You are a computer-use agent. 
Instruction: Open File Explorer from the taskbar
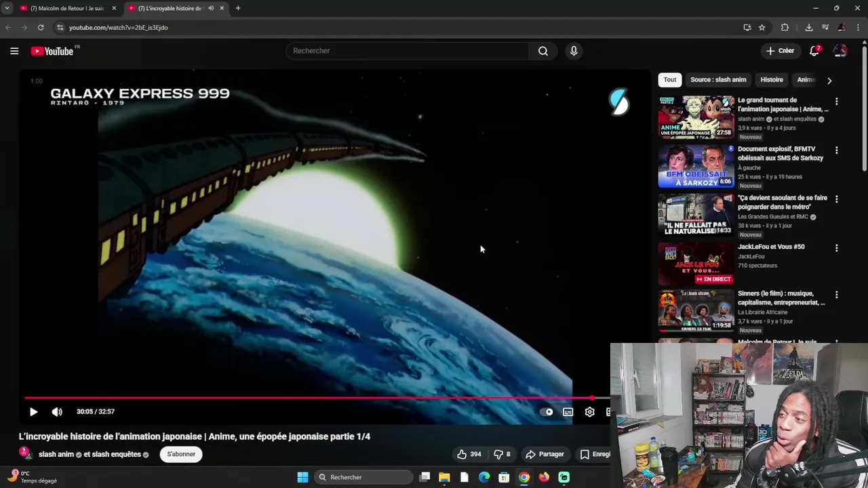click(x=444, y=477)
